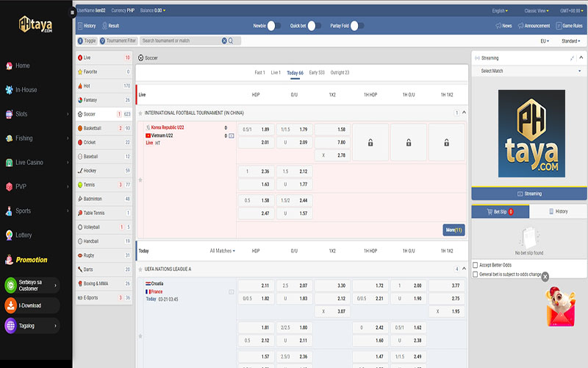Open Announcement notices
The image size is (588, 368).
tap(534, 26)
